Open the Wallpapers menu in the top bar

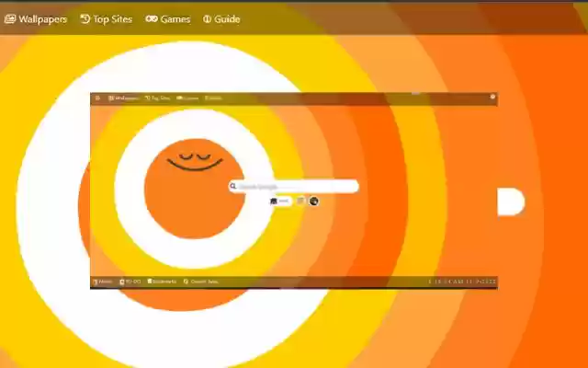36,19
